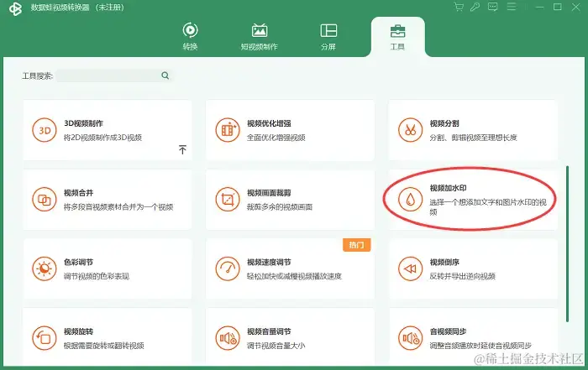Click the vertical scrollbar of tools list

point(567,243)
